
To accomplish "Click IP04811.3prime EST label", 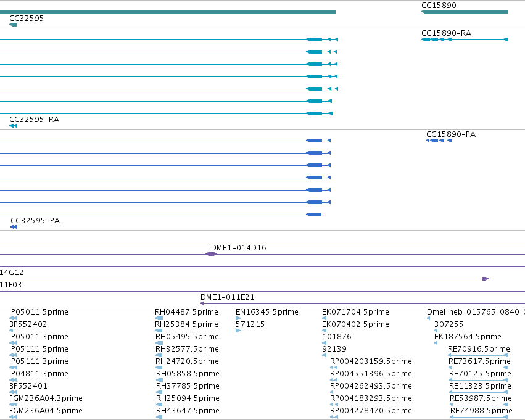I will [x=39, y=374].
